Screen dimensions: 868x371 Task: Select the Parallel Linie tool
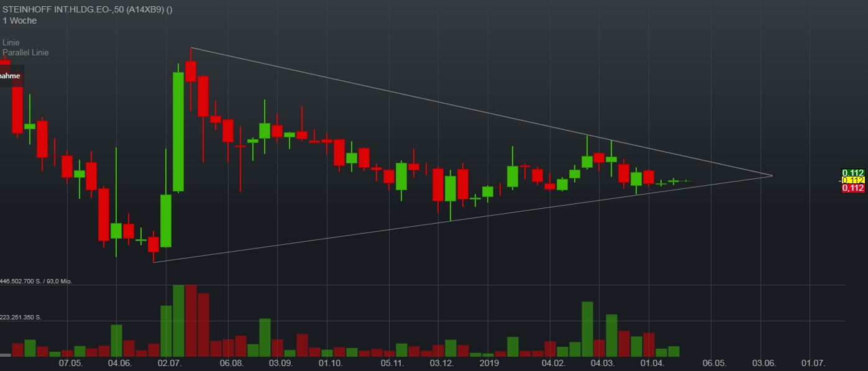tap(25, 53)
